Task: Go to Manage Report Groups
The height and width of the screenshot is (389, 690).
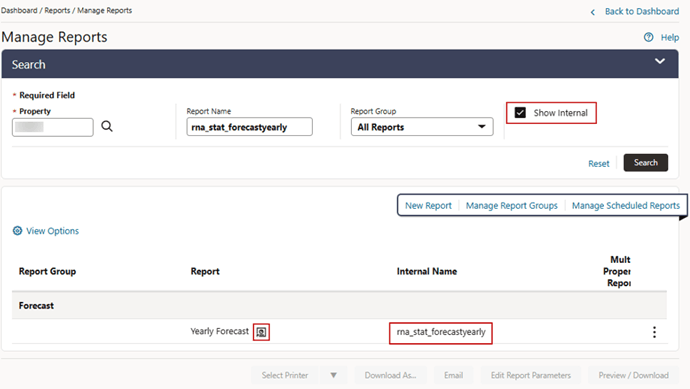Action: (x=511, y=206)
